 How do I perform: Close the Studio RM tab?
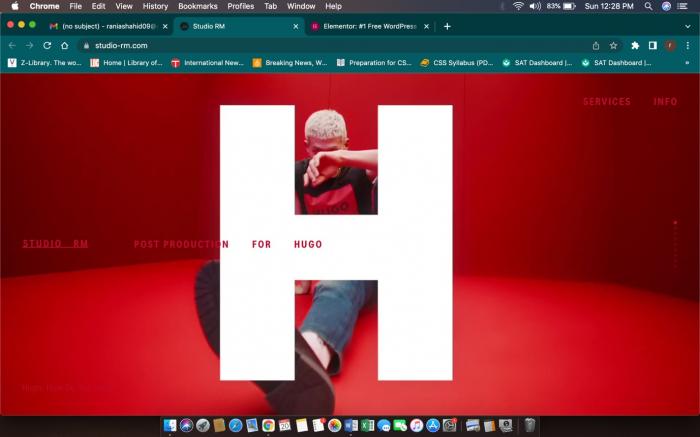[296, 26]
